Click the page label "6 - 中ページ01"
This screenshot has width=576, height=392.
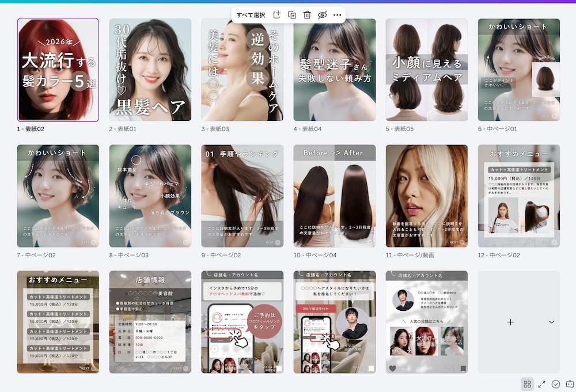click(x=498, y=129)
